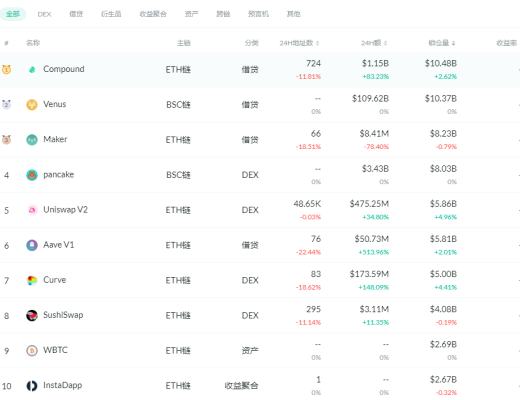Click Venus's $109.62B 24H volume
520x400 pixels.
[x=370, y=98]
